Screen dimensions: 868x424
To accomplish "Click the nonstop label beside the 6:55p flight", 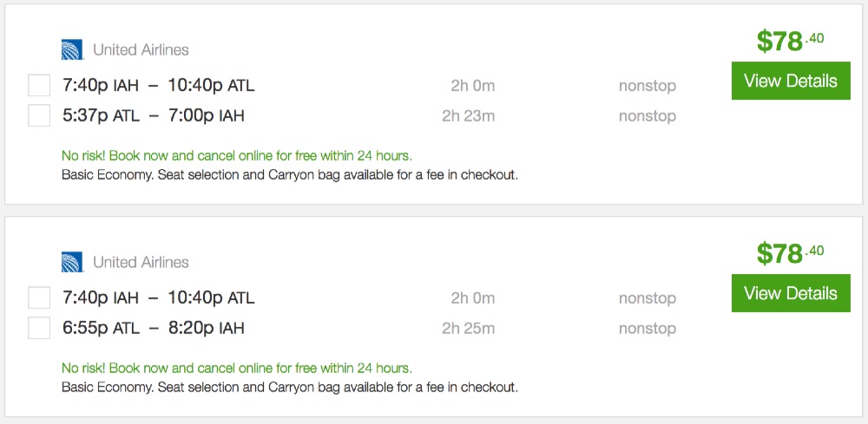I will point(647,329).
